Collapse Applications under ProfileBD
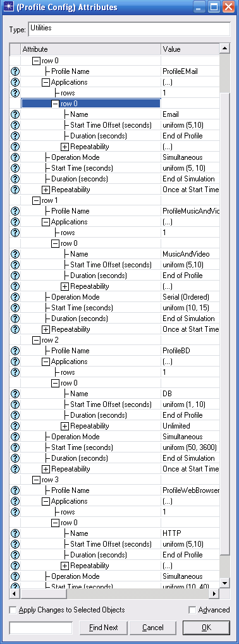Viewport: 239px width, 644px height. [46, 361]
